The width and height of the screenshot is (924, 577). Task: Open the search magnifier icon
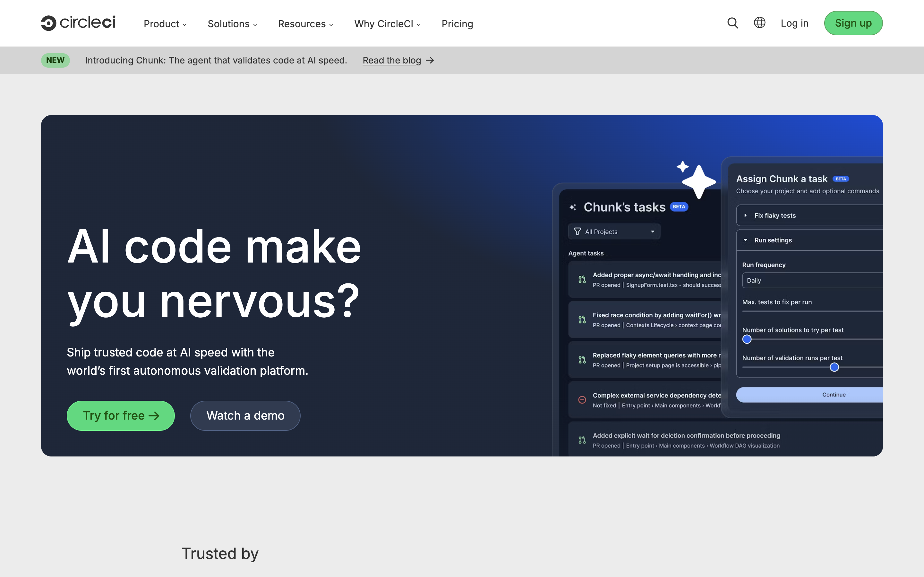click(732, 23)
